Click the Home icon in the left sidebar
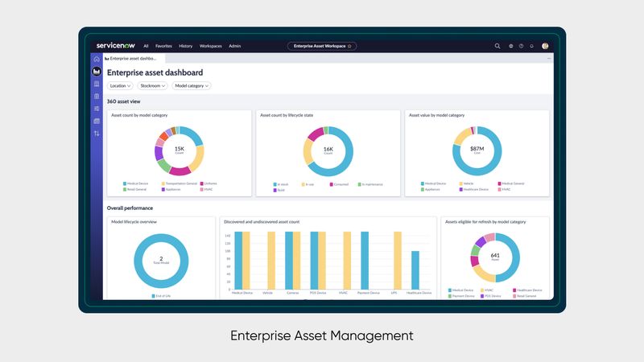 [x=97, y=59]
